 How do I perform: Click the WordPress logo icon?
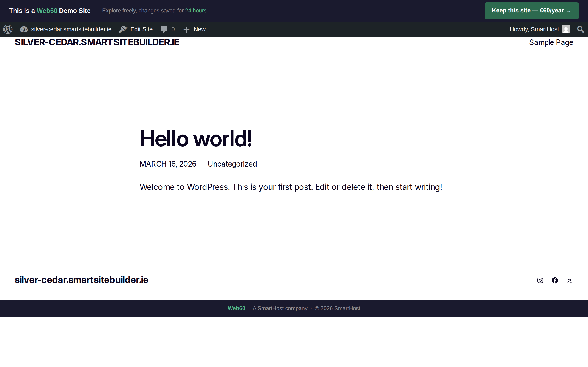point(8,29)
